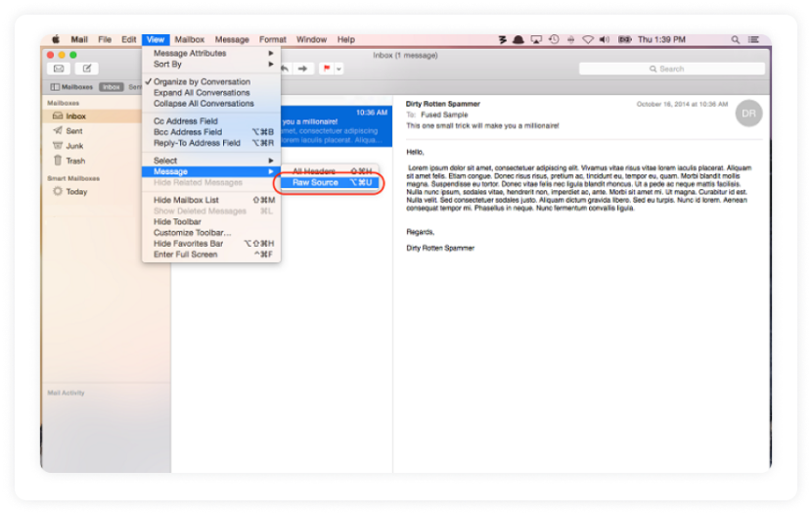Click the notification bell menu bar icon
Image resolution: width=812 pixels, height=515 pixels.
[518, 39]
